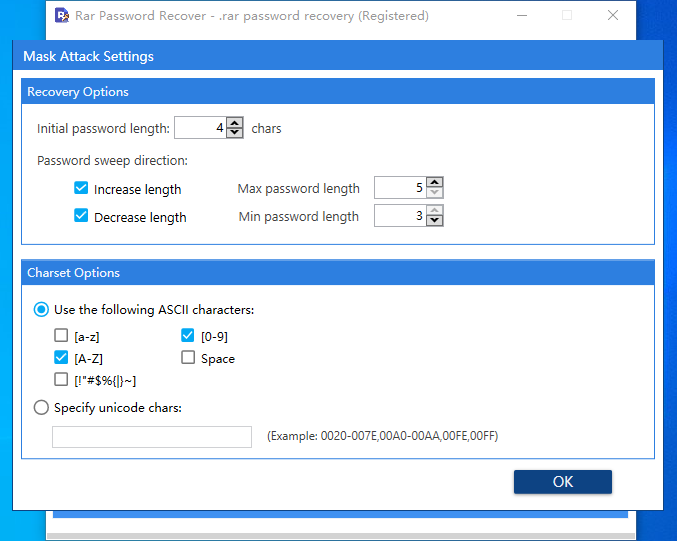Close the Rar Password Recover window

(x=613, y=16)
